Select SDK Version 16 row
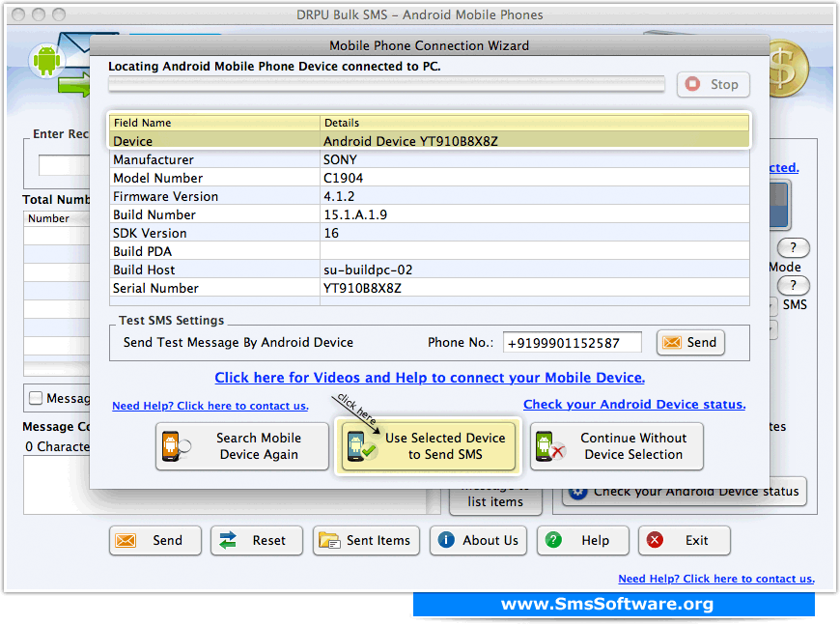Image resolution: width=840 pixels, height=625 pixels. pyautogui.click(x=429, y=233)
